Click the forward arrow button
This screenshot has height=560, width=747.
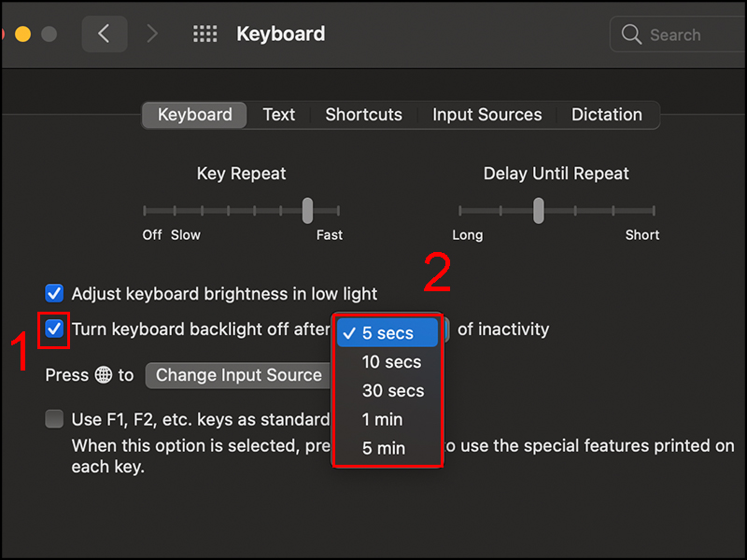153,35
